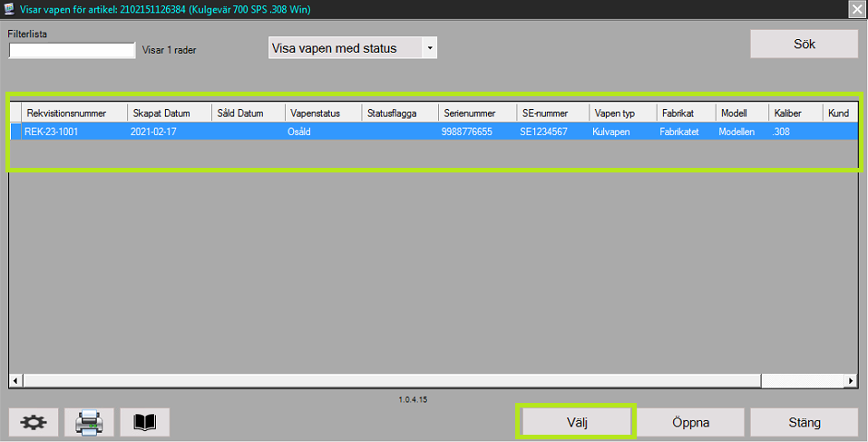Sort by Skapat Datum column header
The image size is (868, 442).
[169, 113]
